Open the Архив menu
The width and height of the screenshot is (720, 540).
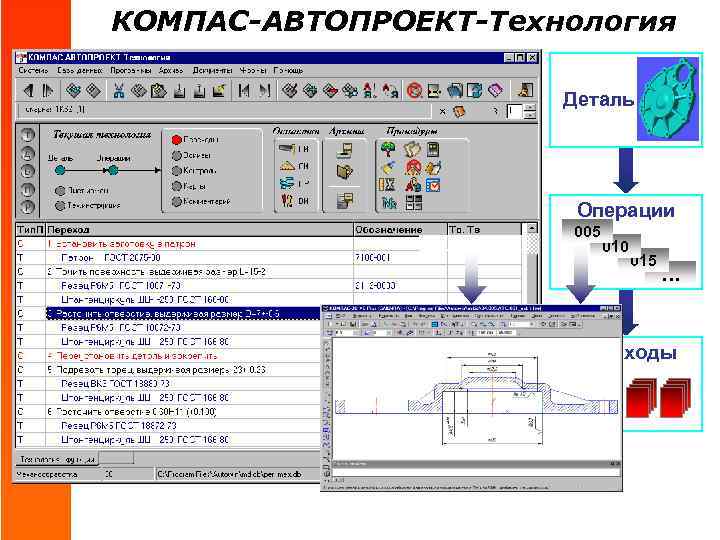click(x=171, y=70)
